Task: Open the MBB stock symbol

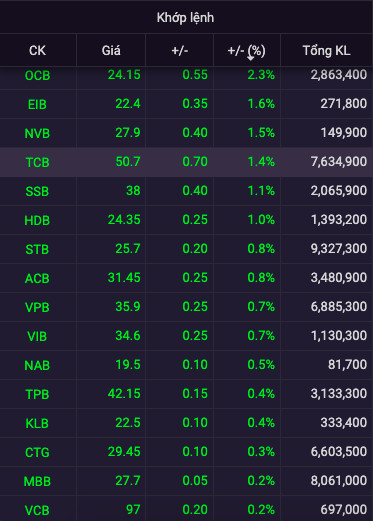Action: coord(37,481)
